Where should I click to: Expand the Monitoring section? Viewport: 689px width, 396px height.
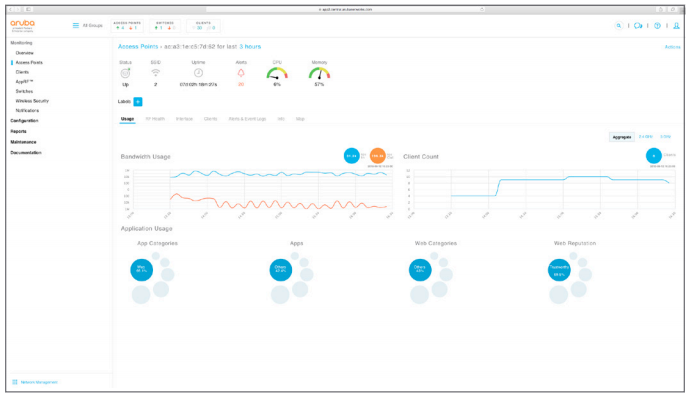[x=21, y=43]
